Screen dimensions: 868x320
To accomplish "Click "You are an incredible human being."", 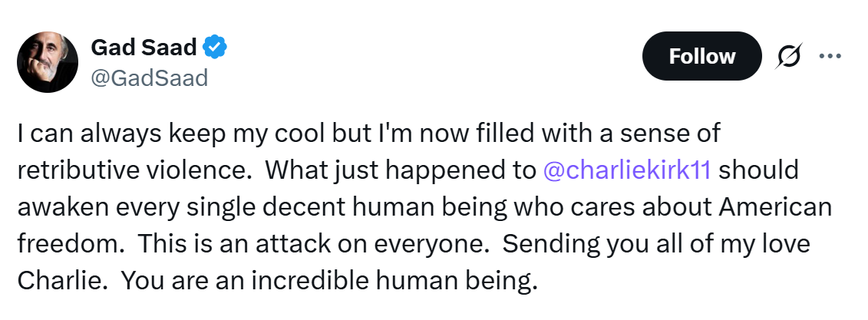I will point(329,281).
